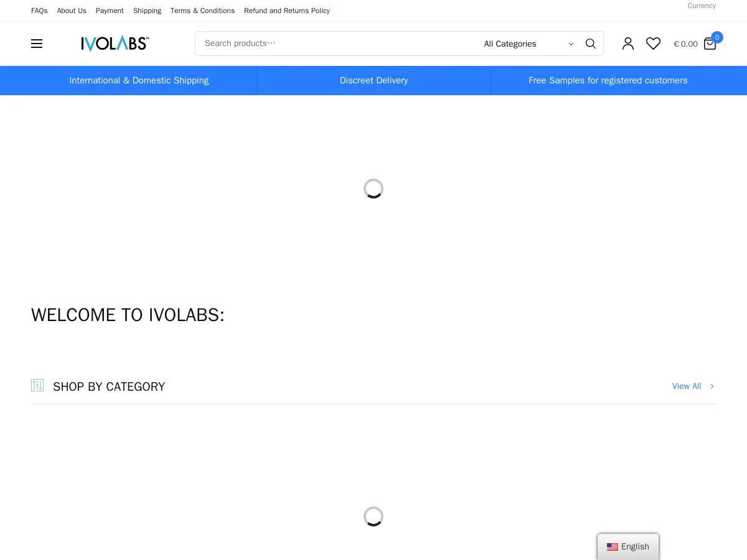Screen dimensions: 747x560
Task: Click the wishlist heart icon
Action: tap(653, 44)
